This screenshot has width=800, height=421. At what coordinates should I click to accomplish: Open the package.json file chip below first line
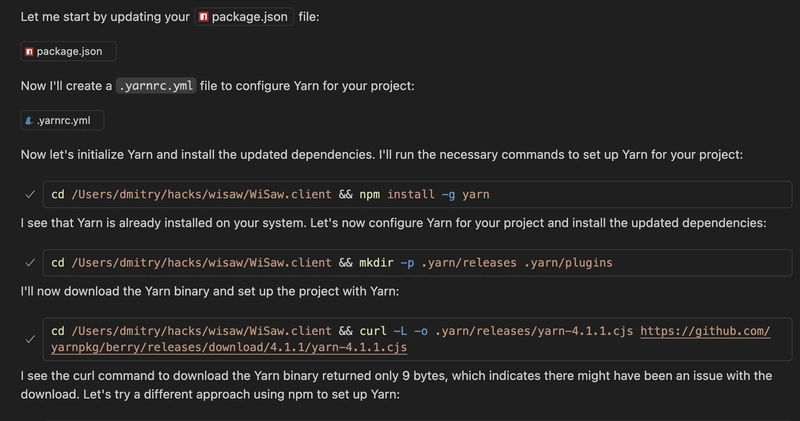pyautogui.click(x=68, y=52)
